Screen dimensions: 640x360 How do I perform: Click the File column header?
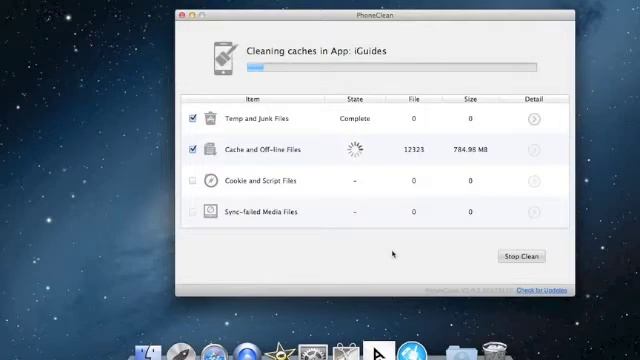[x=414, y=99]
